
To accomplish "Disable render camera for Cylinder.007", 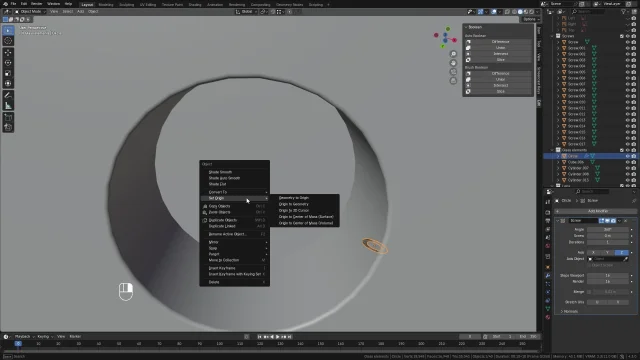I will pyautogui.click(x=634, y=168).
